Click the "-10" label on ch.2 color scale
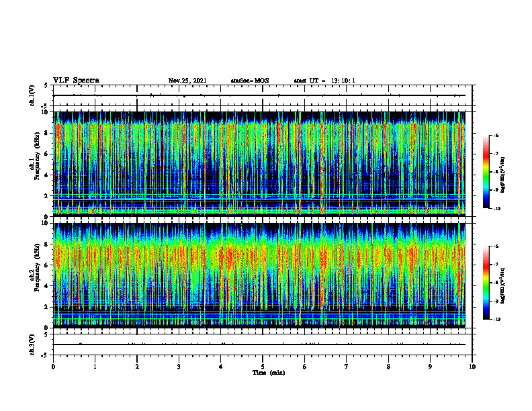Screen dimensions: 532x411 [496, 320]
